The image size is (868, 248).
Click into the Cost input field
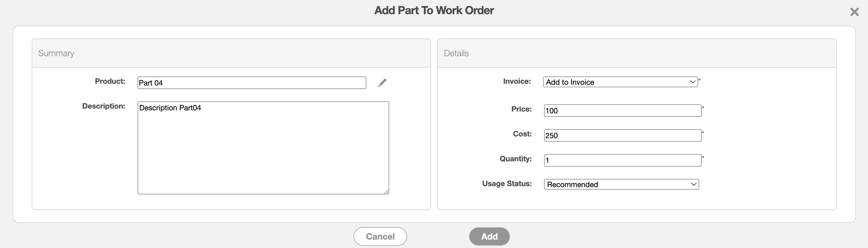point(622,136)
